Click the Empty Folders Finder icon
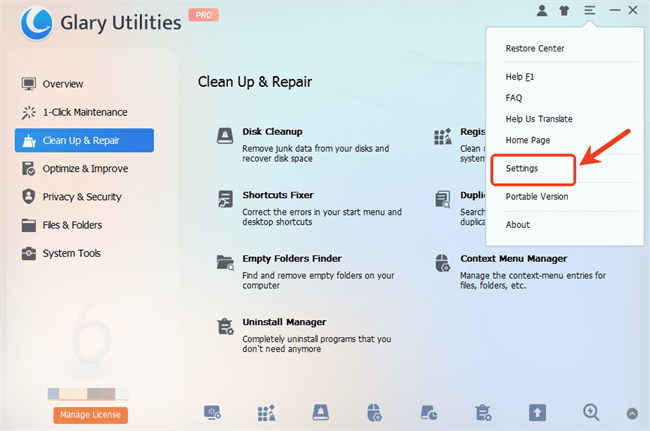The height and width of the screenshot is (431, 650). pyautogui.click(x=225, y=263)
